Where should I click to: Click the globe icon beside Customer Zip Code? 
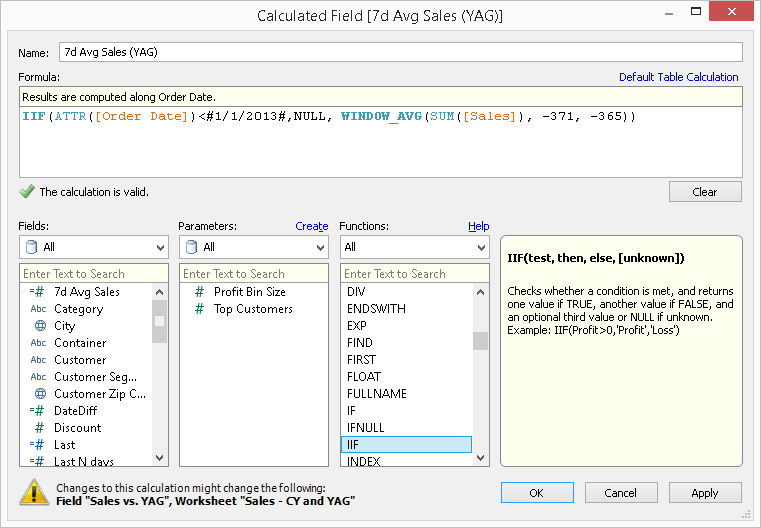(x=39, y=394)
